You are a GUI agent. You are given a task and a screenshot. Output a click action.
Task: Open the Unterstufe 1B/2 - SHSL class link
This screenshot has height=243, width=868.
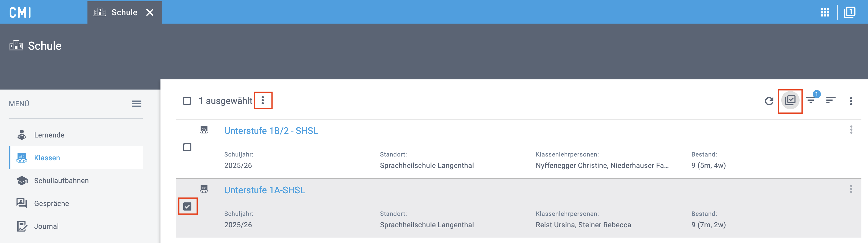[271, 131]
